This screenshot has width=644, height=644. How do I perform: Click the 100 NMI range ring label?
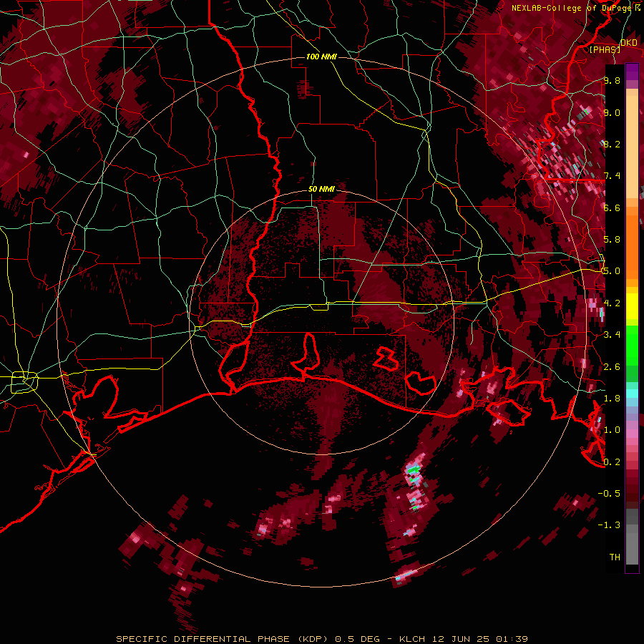pyautogui.click(x=321, y=57)
